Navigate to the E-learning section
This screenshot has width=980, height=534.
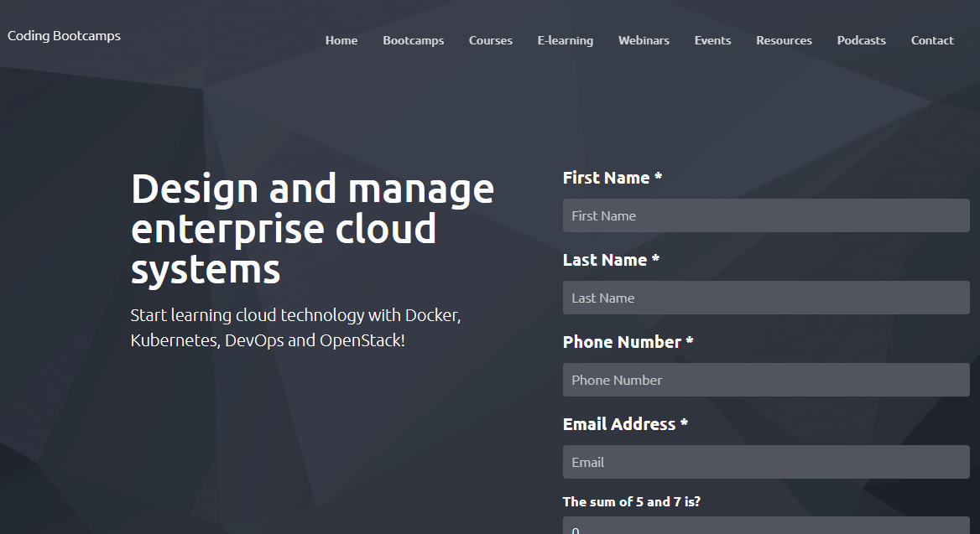click(565, 39)
